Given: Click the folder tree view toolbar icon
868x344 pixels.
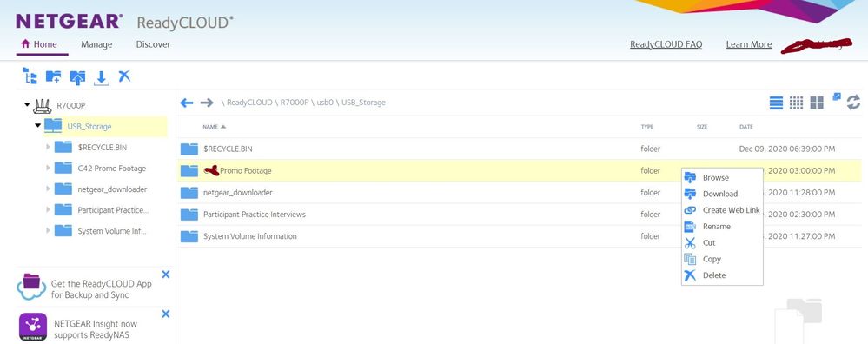Looking at the screenshot, I should click(x=30, y=76).
